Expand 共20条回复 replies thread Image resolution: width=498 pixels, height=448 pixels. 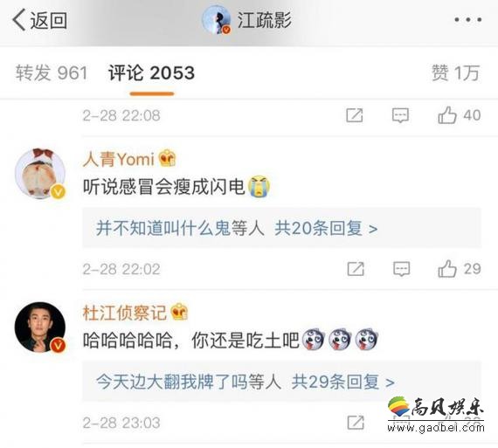[326, 228]
